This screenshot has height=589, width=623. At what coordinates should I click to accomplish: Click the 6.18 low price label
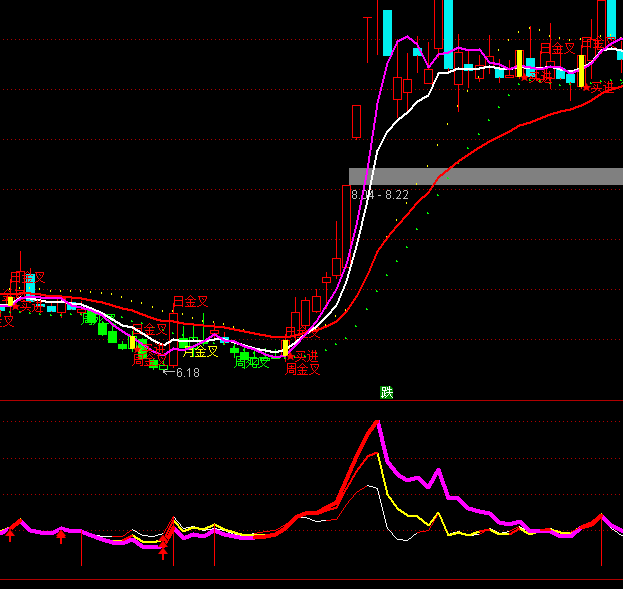click(x=187, y=373)
